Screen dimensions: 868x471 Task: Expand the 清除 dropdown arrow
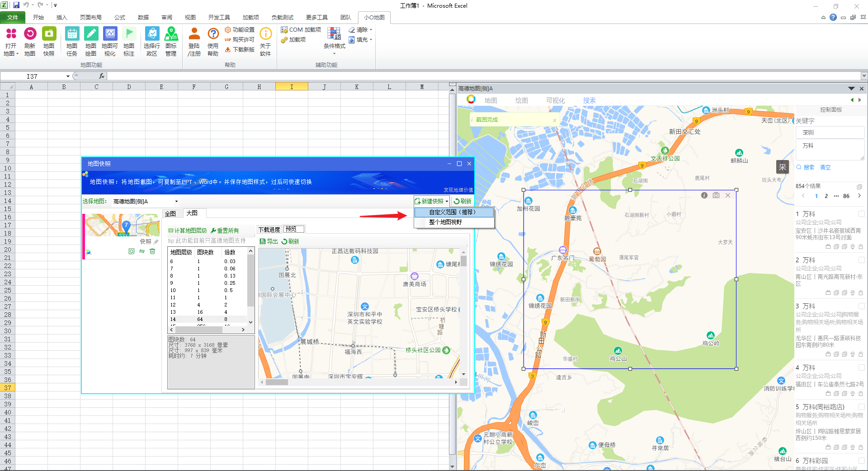pos(371,30)
